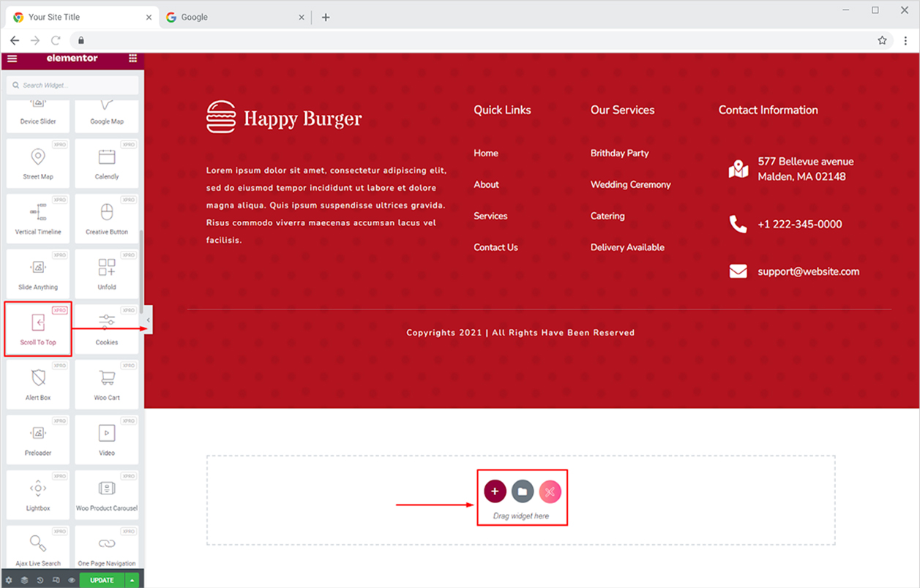Screen dimensions: 920x588
Task: Select the Scroll To Top widget
Action: 38,328
